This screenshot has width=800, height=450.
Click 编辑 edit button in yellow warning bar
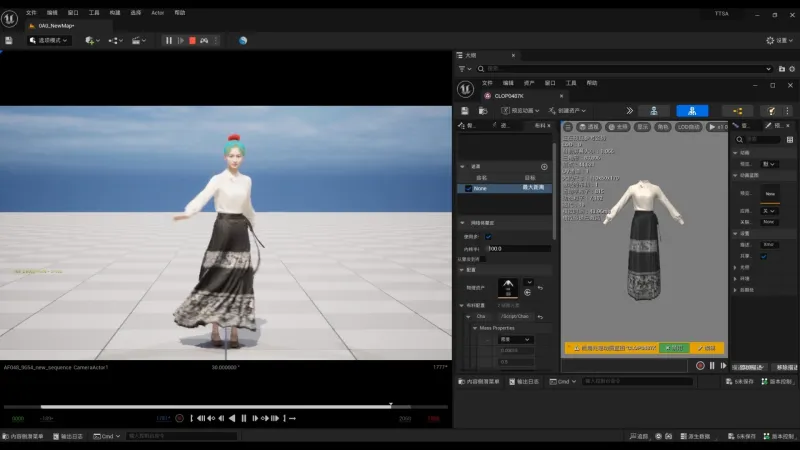click(x=707, y=348)
